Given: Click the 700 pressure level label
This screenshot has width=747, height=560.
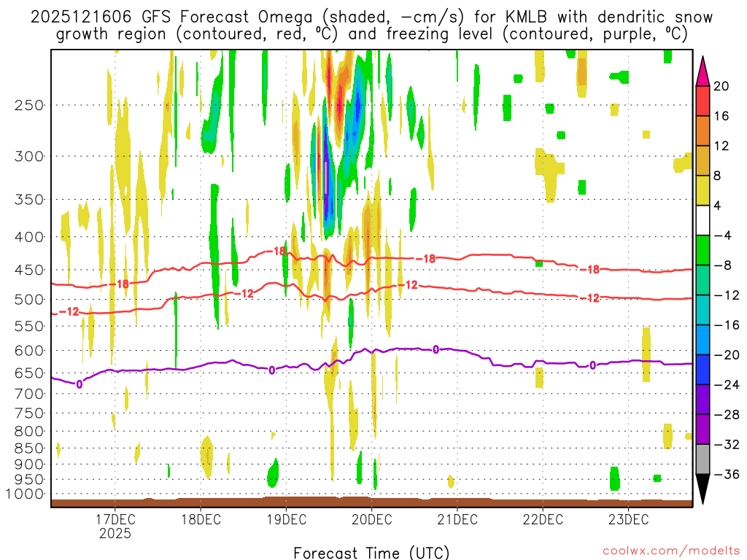Looking at the screenshot, I should point(29,393).
